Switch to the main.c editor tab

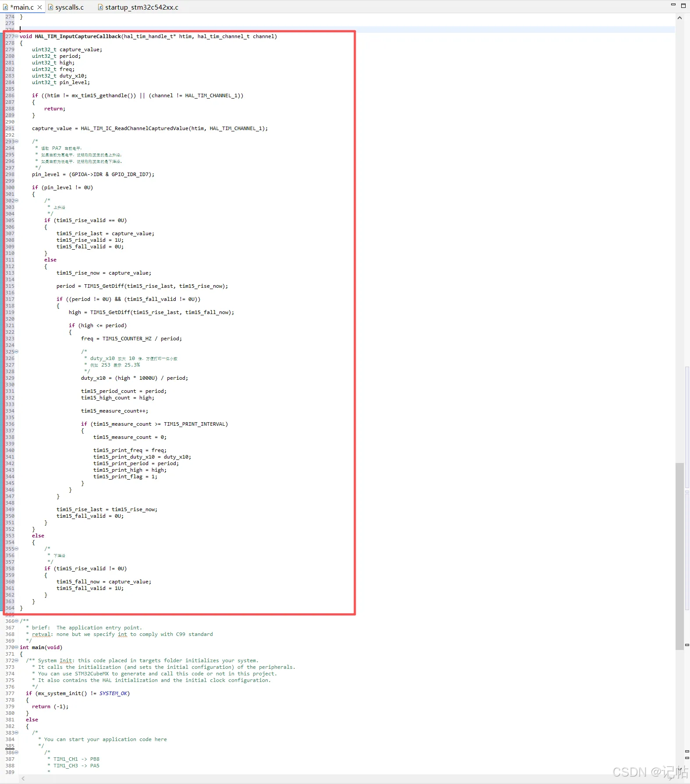(x=22, y=7)
